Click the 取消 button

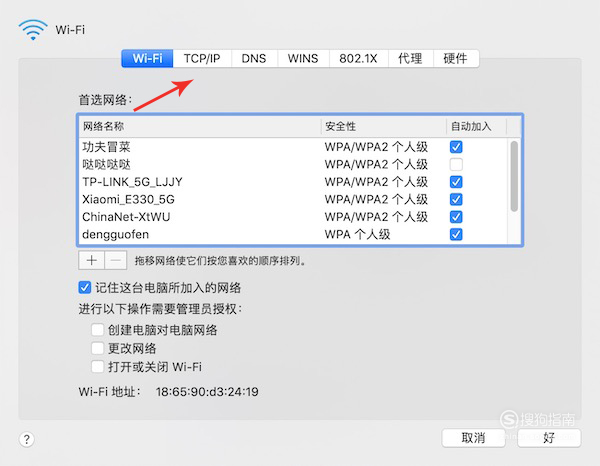pos(473,438)
